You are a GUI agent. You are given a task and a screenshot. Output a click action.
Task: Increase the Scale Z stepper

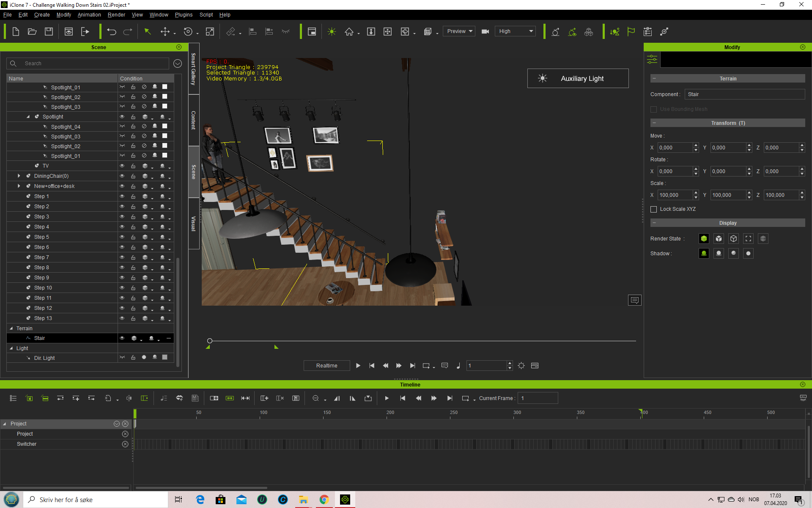click(x=802, y=193)
